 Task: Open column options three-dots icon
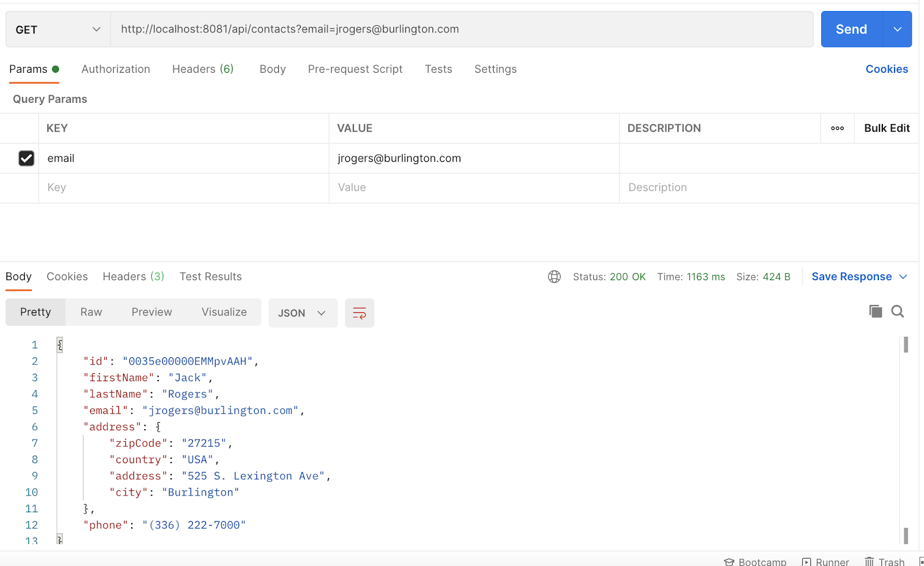click(837, 128)
